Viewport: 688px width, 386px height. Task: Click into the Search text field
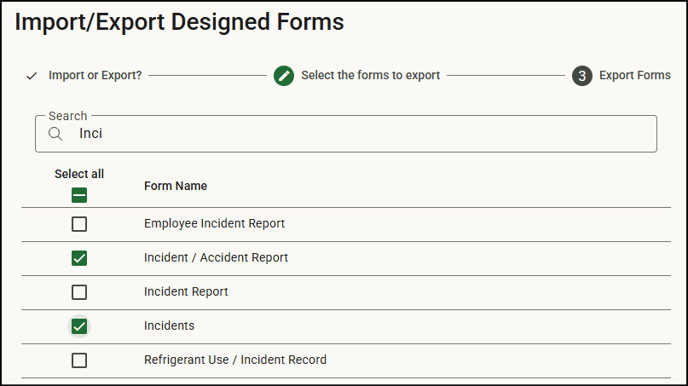(x=346, y=134)
